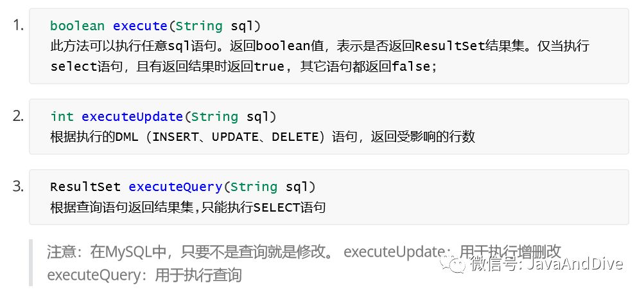Click the 'String' parameter type in execute signature
Image resolution: width=644 pixels, height=292 pixels.
click(199, 26)
